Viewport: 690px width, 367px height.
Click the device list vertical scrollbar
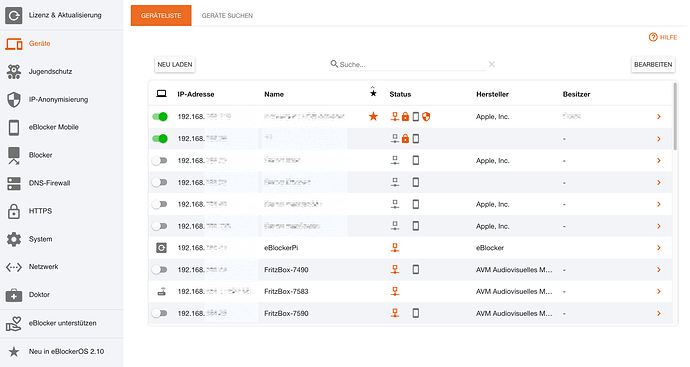tap(675, 116)
